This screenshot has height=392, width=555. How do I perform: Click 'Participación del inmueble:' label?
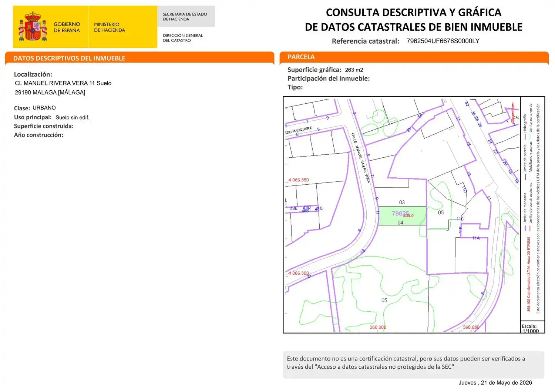(x=329, y=78)
